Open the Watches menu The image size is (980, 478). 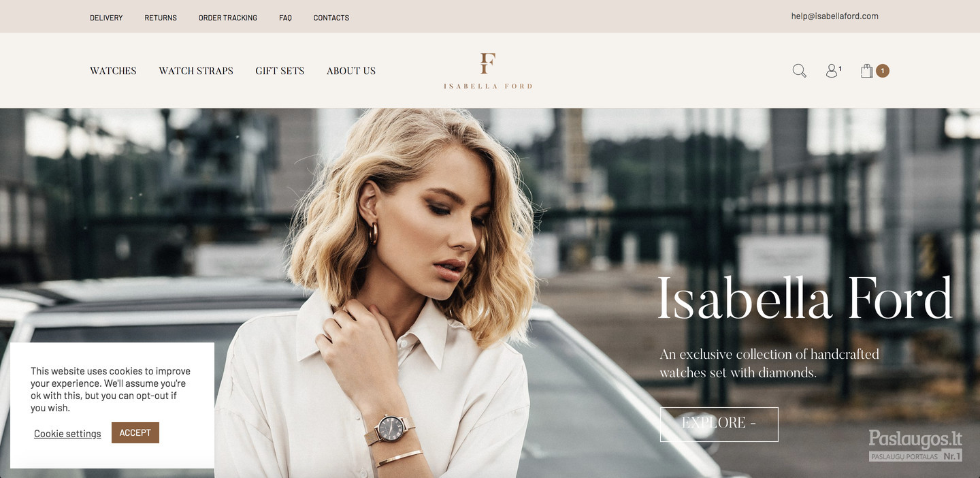113,71
